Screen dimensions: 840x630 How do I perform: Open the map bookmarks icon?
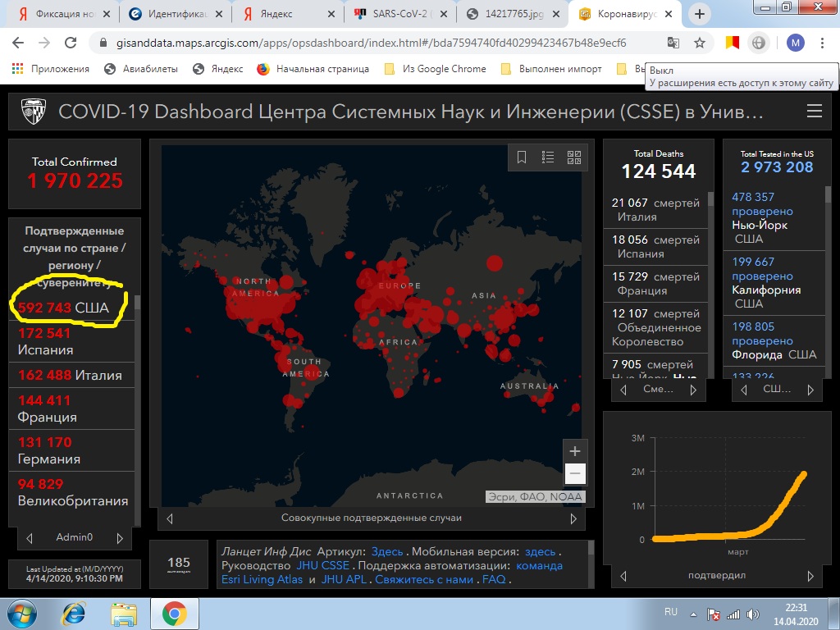coord(521,157)
